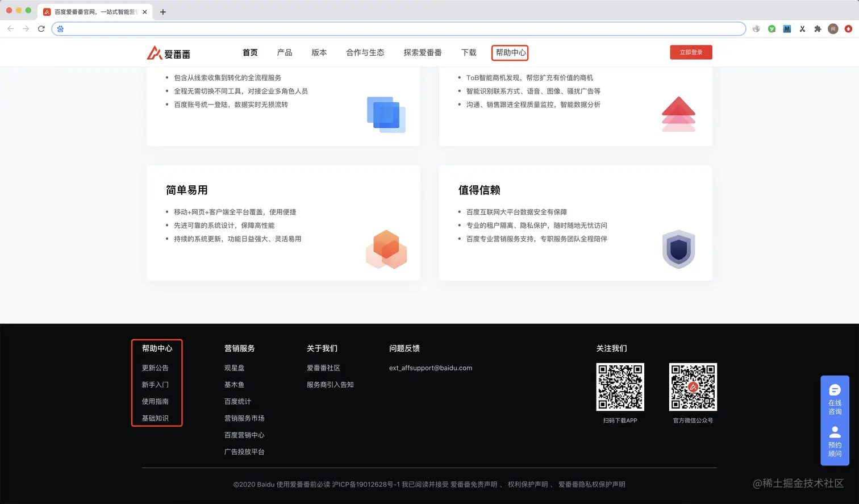Viewport: 859px width, 504px height.
Task: Click the bullet 专业的租户隔离、隐私保护，随时随地无忧访问
Action: [537, 226]
